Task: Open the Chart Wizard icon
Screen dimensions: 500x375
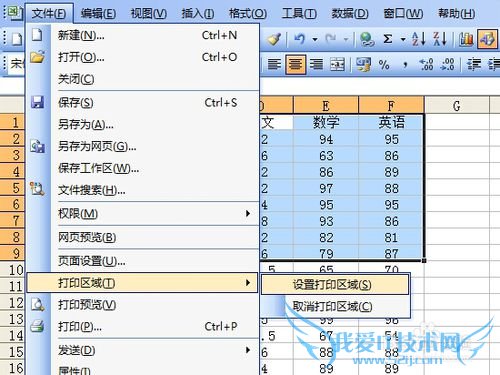Action: tap(466, 39)
